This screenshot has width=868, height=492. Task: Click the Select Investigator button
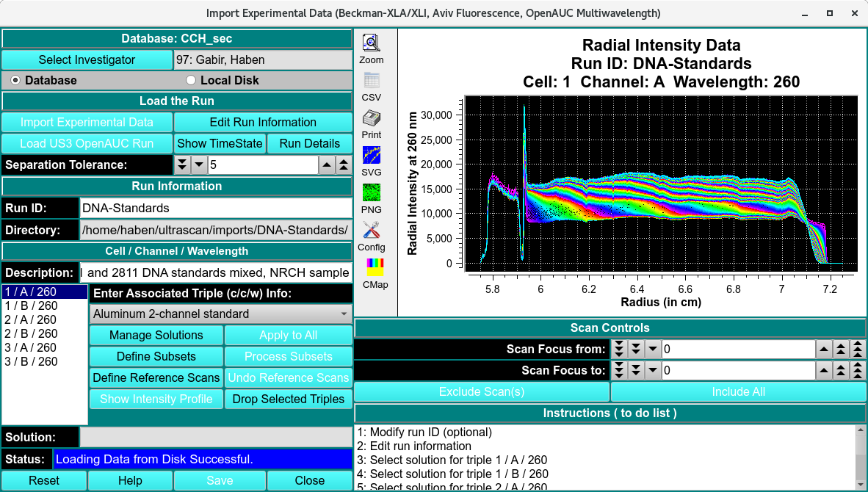click(87, 59)
